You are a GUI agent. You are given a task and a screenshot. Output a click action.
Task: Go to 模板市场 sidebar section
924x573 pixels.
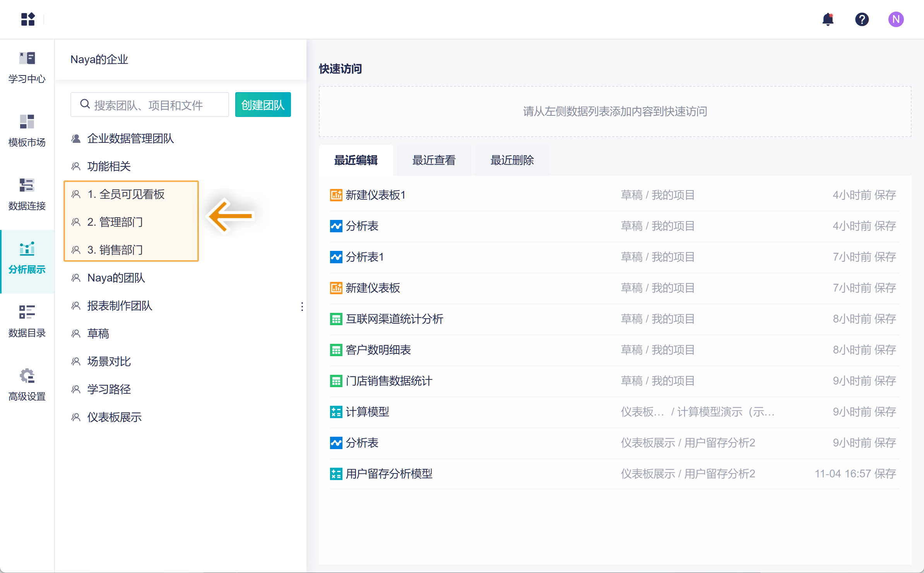click(27, 131)
